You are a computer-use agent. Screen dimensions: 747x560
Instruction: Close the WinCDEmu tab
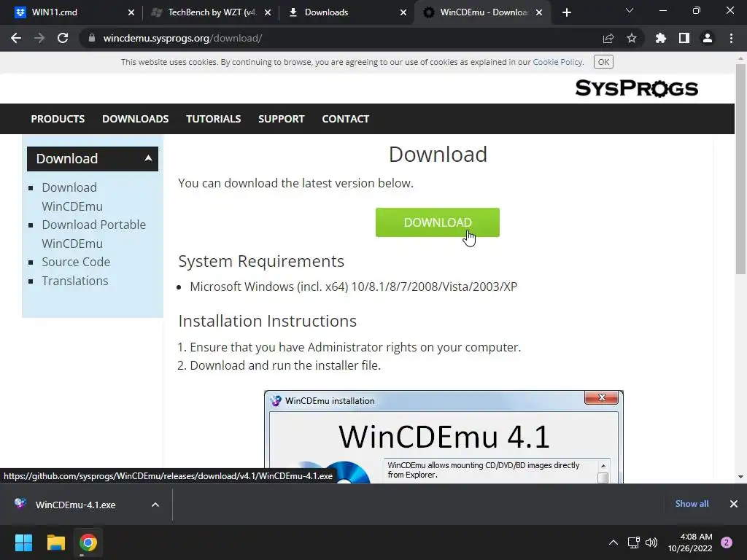tap(539, 12)
